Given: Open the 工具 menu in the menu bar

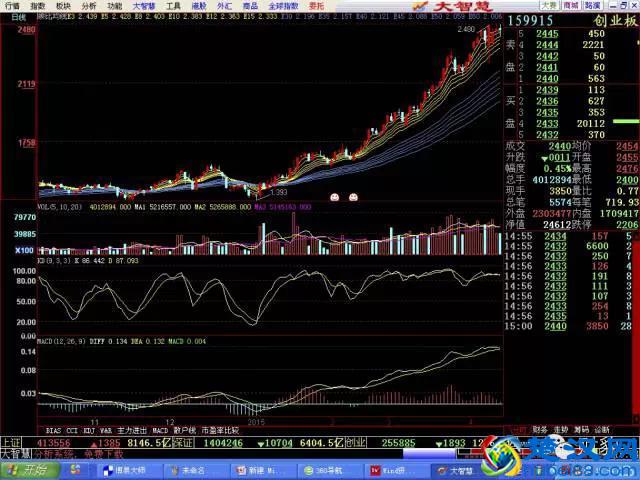Looking at the screenshot, I should (x=173, y=5).
